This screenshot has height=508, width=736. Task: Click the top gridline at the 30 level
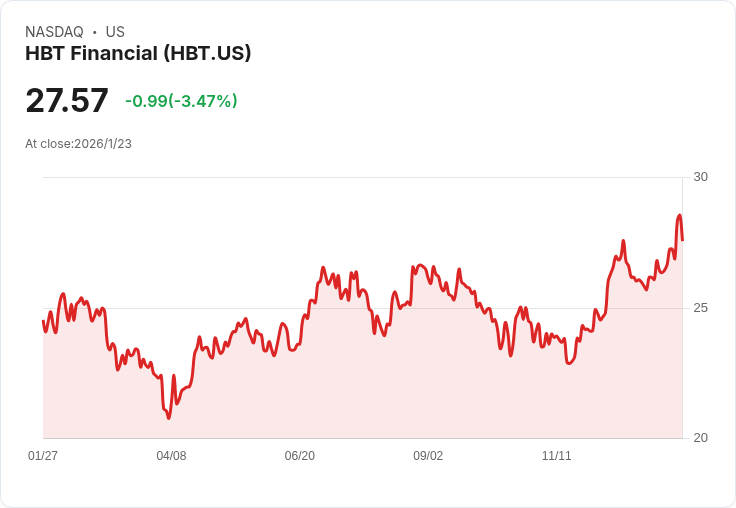coord(360,177)
